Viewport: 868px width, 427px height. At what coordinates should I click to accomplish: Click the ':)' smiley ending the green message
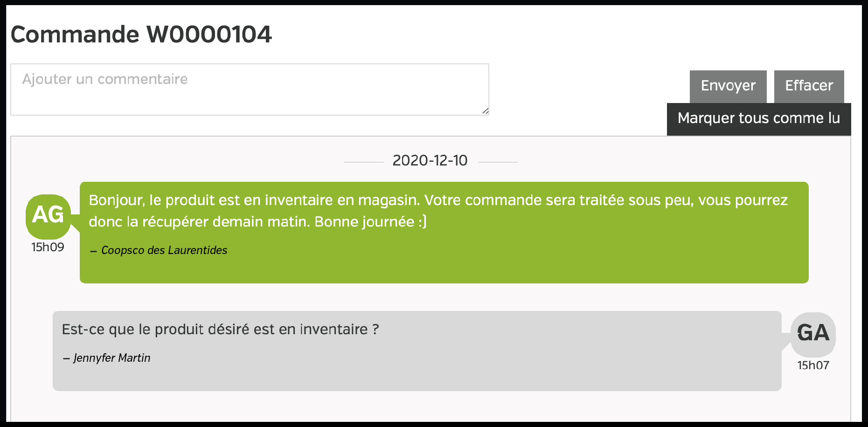click(422, 221)
